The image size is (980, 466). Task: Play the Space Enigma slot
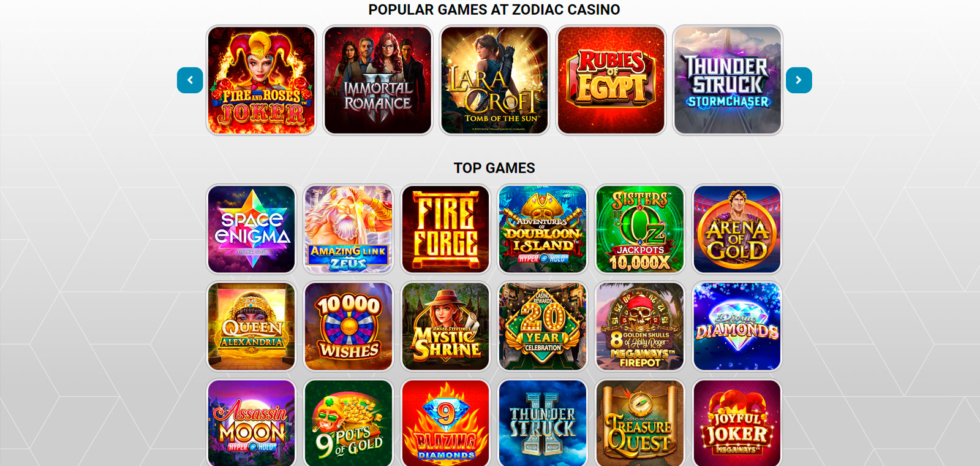click(251, 229)
